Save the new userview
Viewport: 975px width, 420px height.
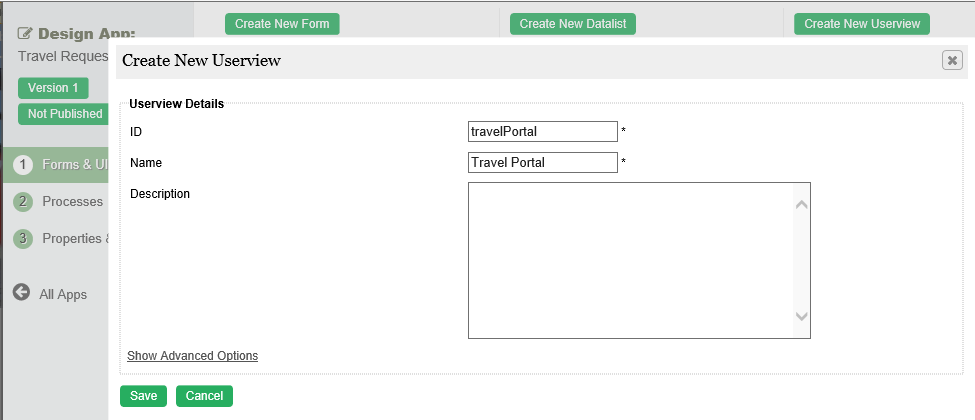(144, 396)
